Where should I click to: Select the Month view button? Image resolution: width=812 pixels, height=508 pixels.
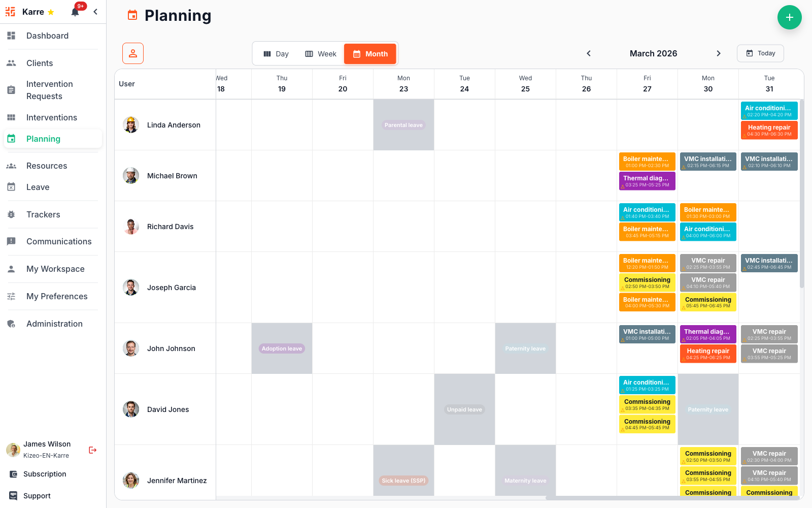tap(370, 54)
